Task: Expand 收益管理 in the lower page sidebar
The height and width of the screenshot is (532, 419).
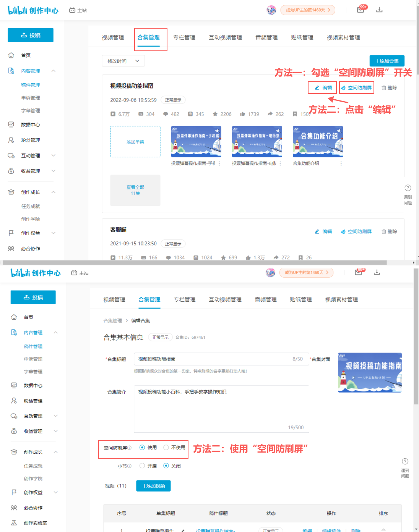Action: (56, 431)
